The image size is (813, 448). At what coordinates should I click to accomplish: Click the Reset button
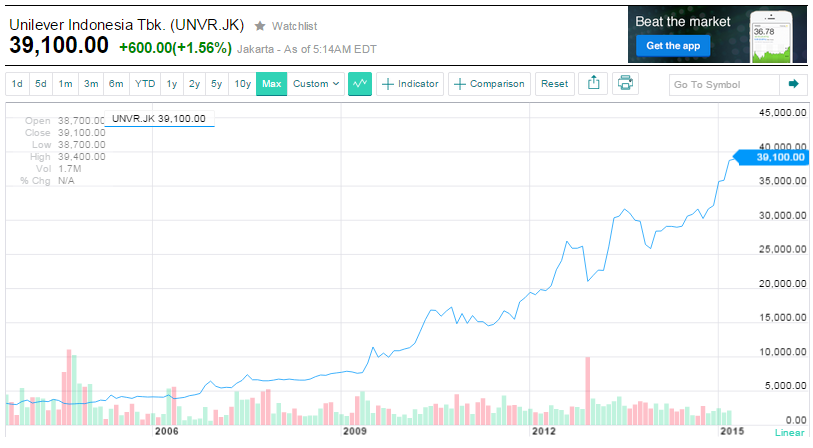click(x=555, y=83)
